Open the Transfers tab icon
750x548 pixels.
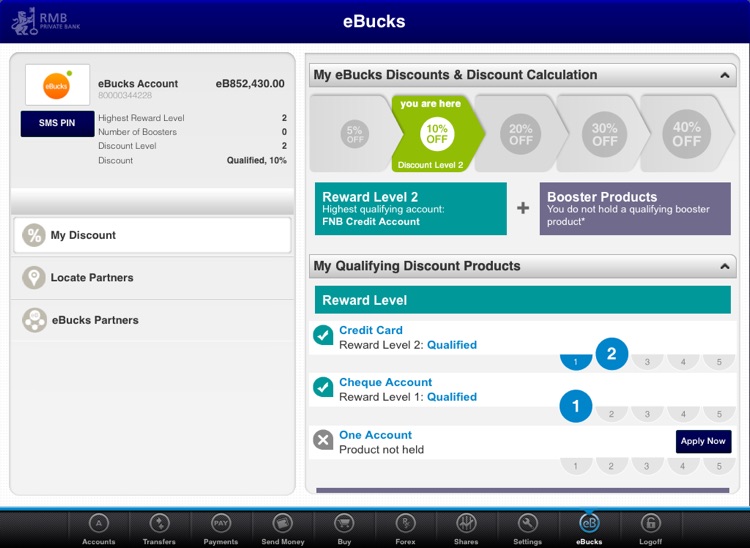point(159,523)
